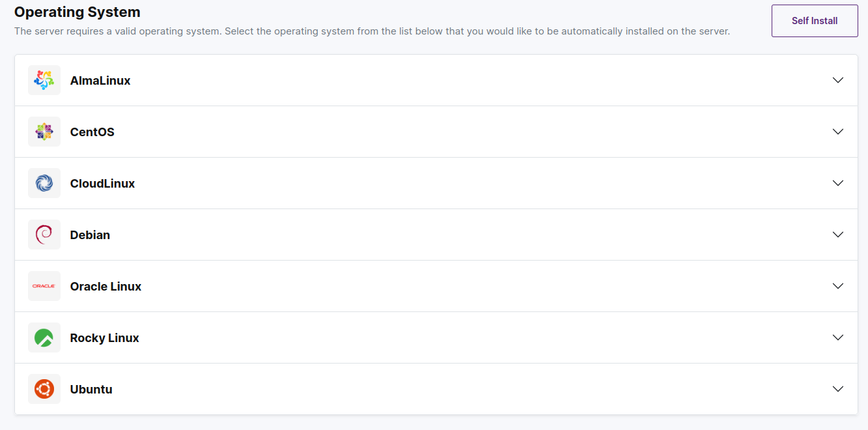This screenshot has width=868, height=430.
Task: Expand CentOS versions using the chevron
Action: (x=838, y=132)
